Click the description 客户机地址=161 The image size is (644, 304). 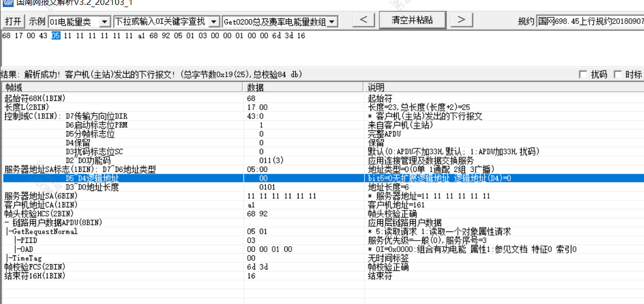[x=396, y=205]
